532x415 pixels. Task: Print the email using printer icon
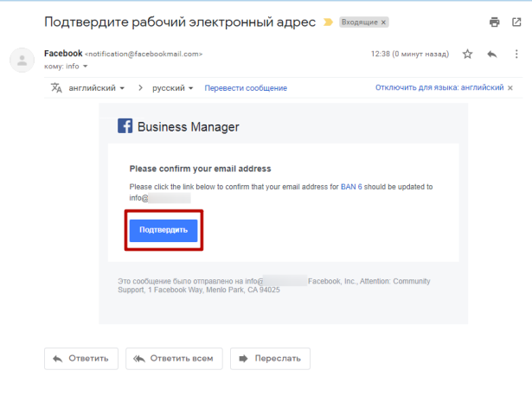point(494,22)
